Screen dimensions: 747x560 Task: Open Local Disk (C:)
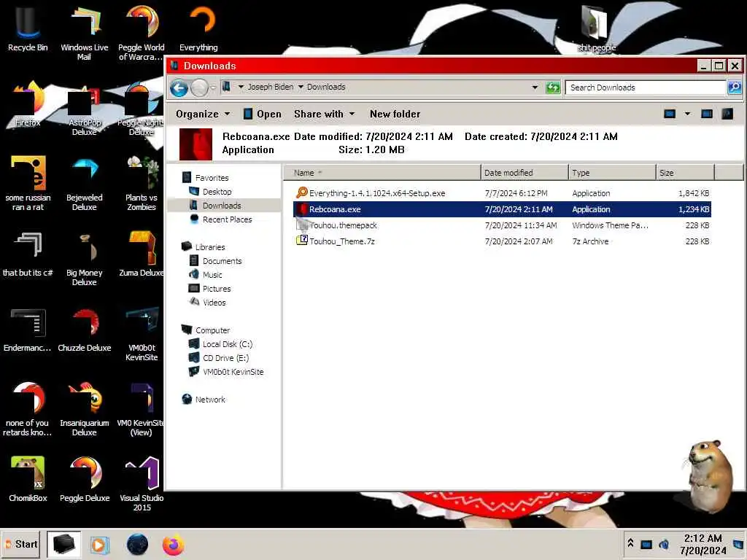pyautogui.click(x=220, y=344)
